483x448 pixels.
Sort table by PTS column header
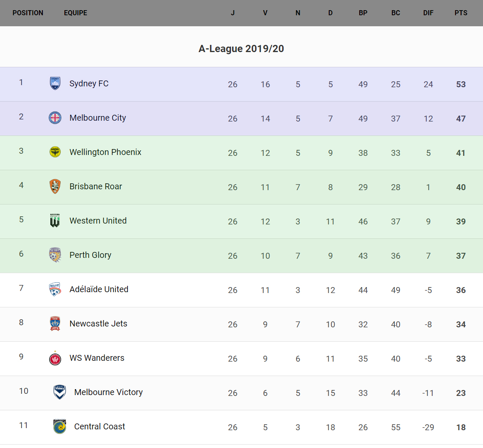point(461,13)
